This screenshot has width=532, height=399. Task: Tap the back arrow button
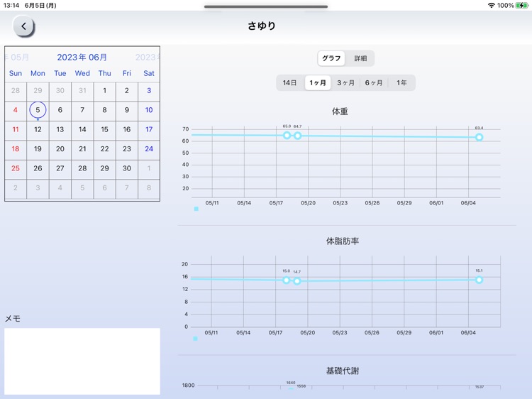[23, 26]
